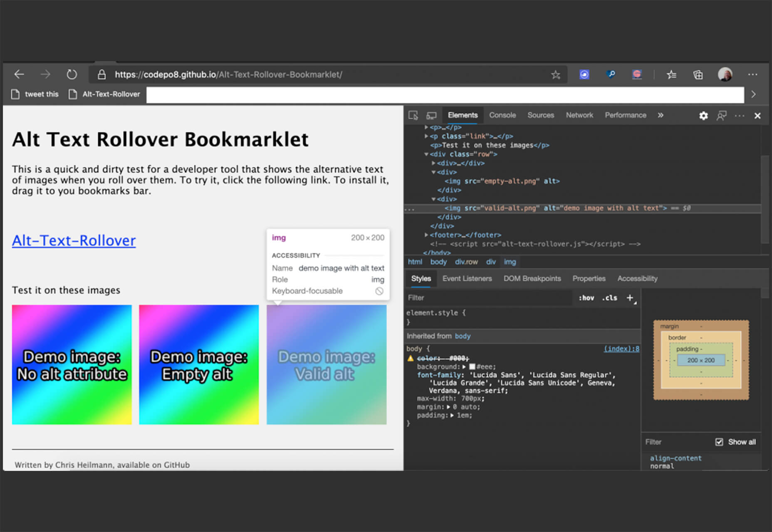This screenshot has height=532, width=772.
Task: Open the user profile avatar
Action: pyautogui.click(x=725, y=74)
